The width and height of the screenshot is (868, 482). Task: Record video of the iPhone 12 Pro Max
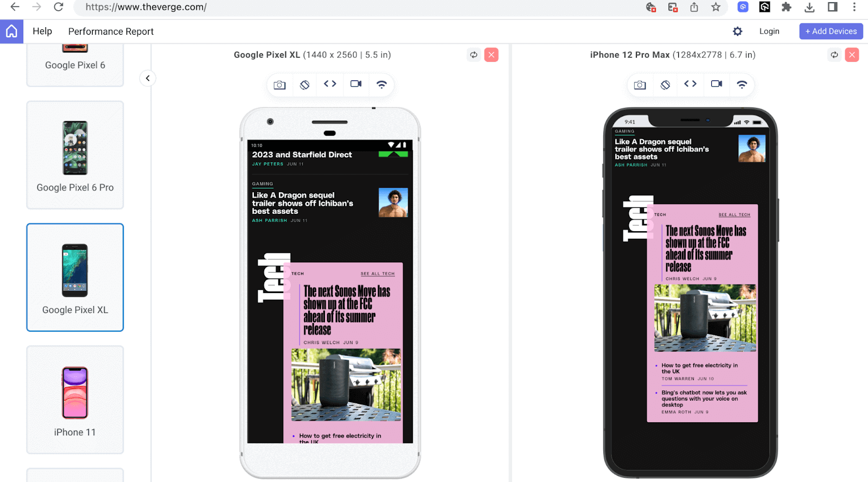[x=717, y=84]
